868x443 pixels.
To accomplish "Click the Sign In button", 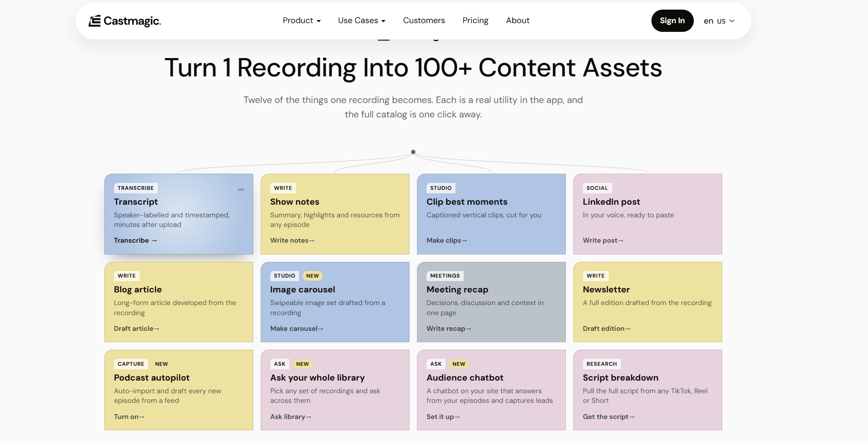I will point(672,21).
